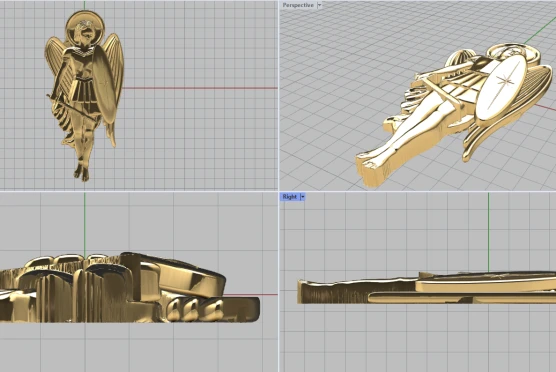Open the Right viewport dropdown arrow

tap(303, 197)
